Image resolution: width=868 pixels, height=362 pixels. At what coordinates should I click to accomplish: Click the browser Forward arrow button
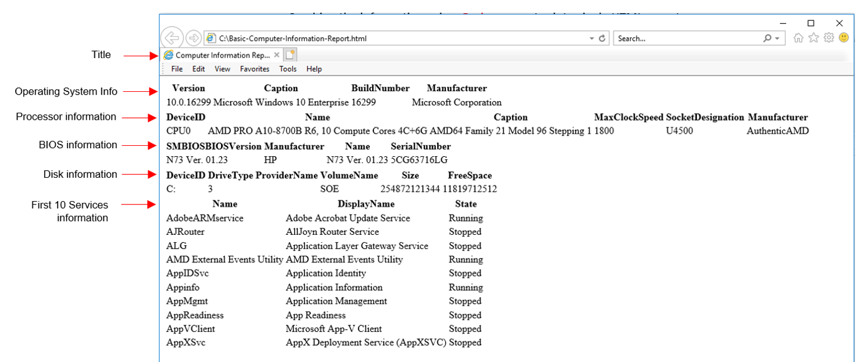(194, 38)
